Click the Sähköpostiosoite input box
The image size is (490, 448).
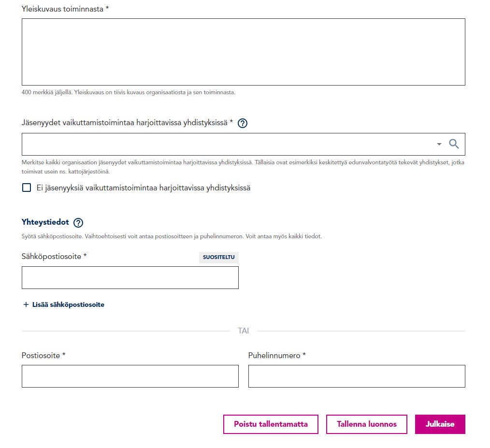(130, 277)
